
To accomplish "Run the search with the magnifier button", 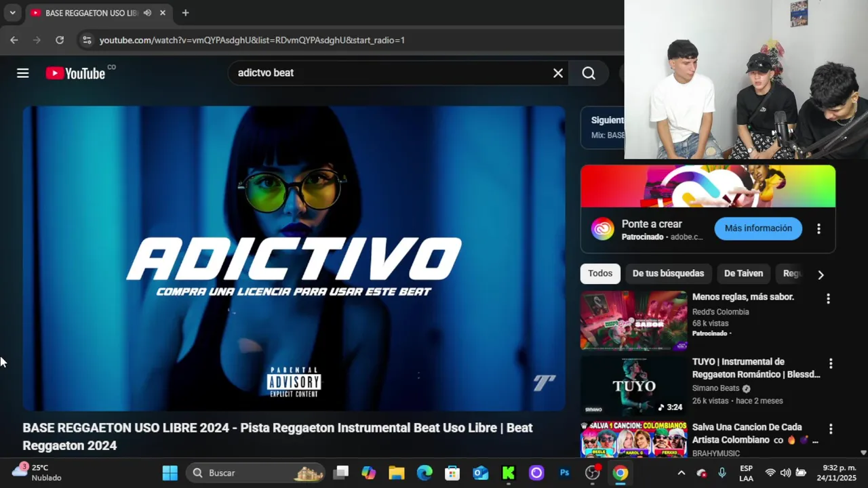I will (x=589, y=73).
